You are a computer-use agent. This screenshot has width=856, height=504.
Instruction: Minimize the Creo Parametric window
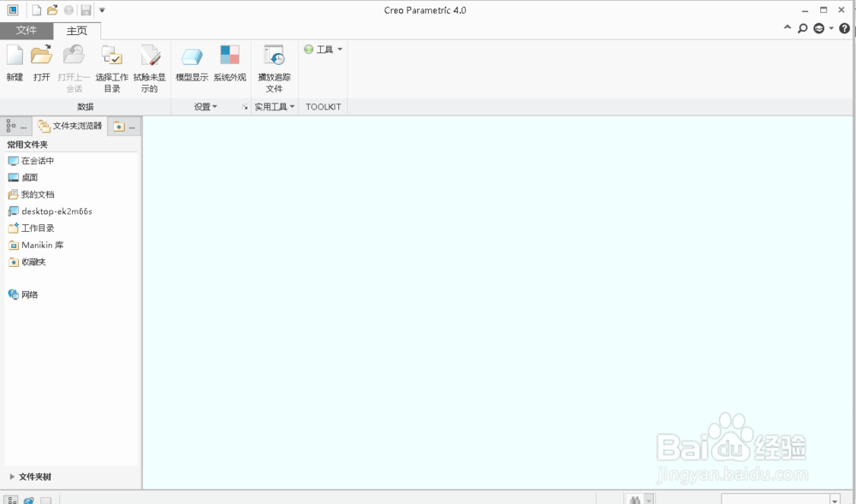pyautogui.click(x=805, y=10)
